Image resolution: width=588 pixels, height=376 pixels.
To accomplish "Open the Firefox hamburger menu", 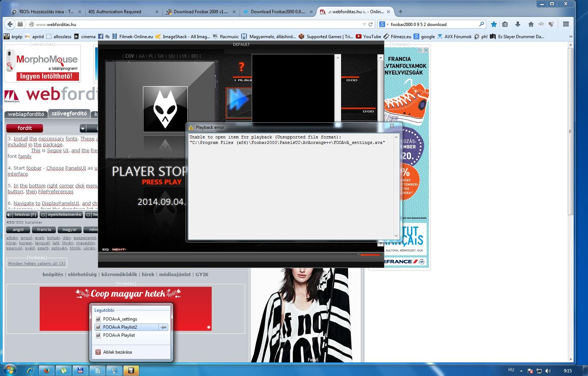I will (566, 24).
